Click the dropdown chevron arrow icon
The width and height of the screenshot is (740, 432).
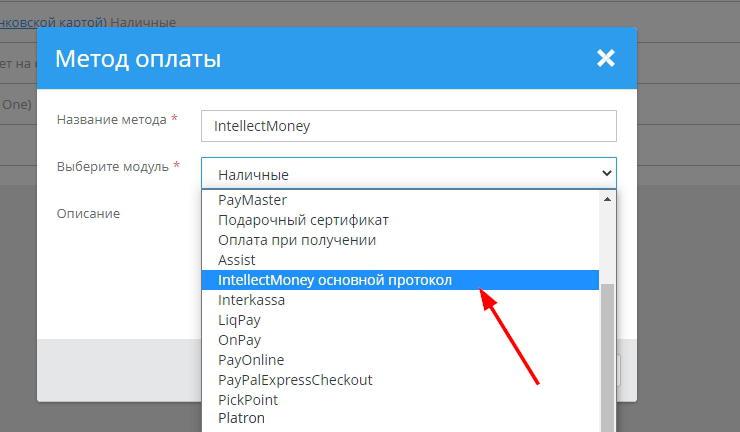click(605, 174)
